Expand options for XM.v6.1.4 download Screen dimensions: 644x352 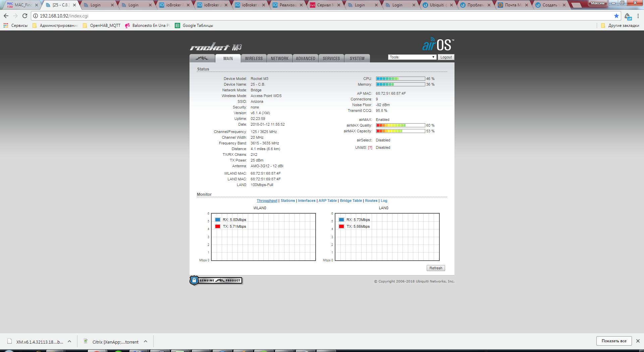[69, 341]
